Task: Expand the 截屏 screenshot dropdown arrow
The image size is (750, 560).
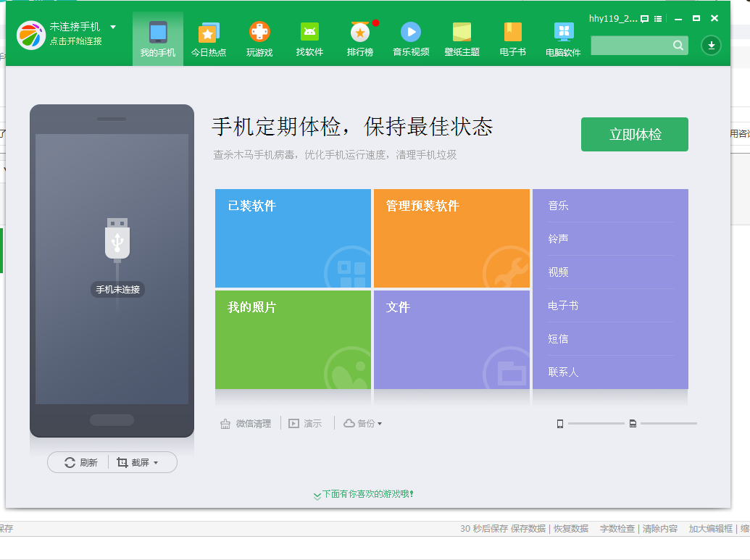Action: 156,463
